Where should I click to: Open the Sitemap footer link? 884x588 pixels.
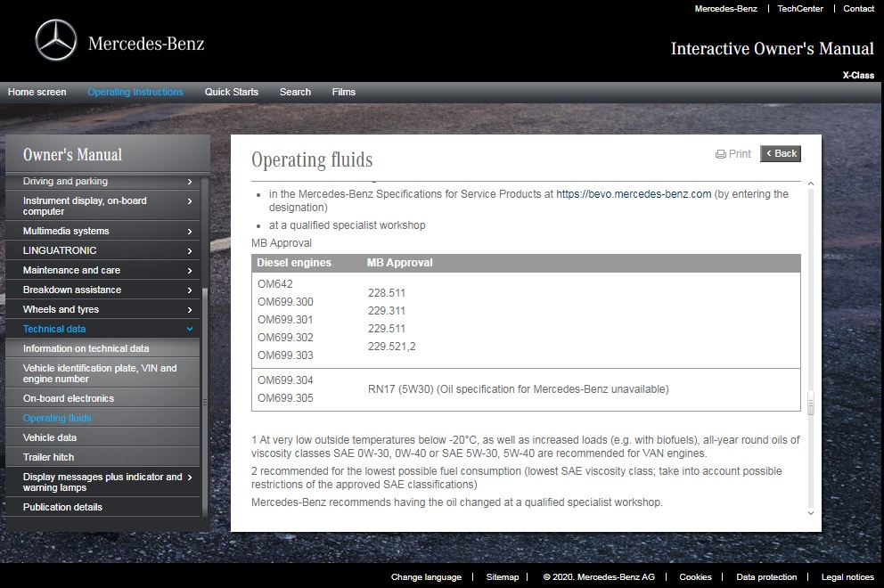pyautogui.click(x=503, y=576)
